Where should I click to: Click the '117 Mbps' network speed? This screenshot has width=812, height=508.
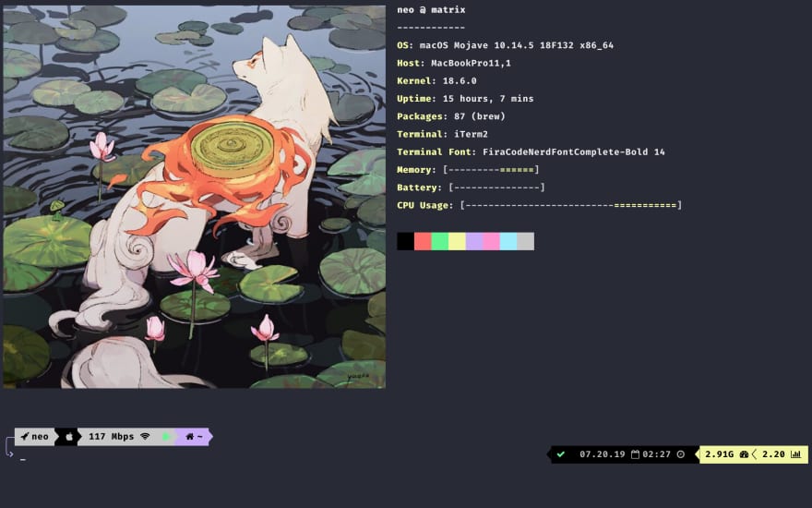coord(112,437)
